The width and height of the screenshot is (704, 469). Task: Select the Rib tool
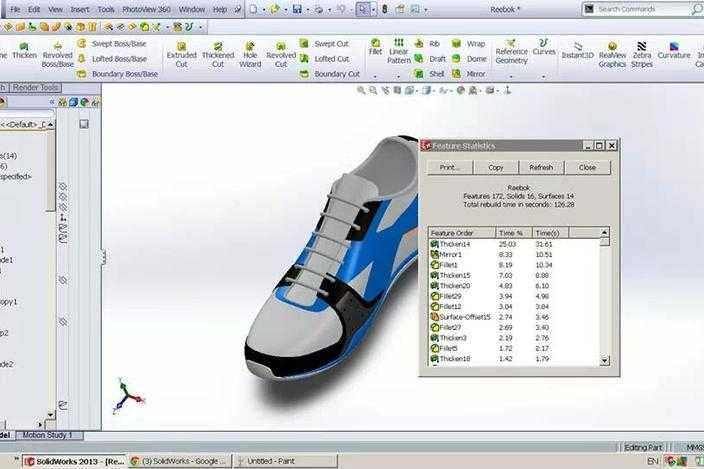pyautogui.click(x=427, y=44)
